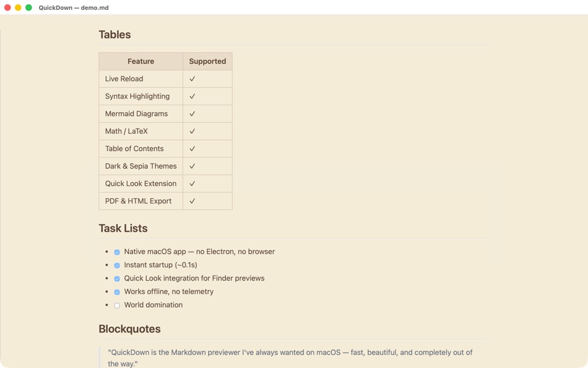Click the Feature table header cell
Viewport: 588px width, 368px height.
click(x=141, y=61)
